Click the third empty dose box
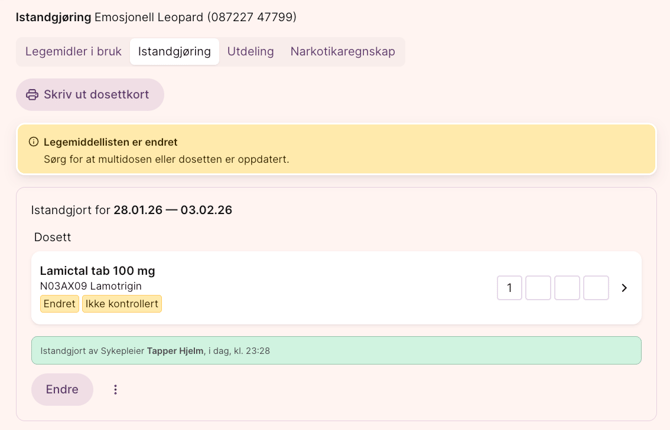This screenshot has height=430, width=670. 567,288
